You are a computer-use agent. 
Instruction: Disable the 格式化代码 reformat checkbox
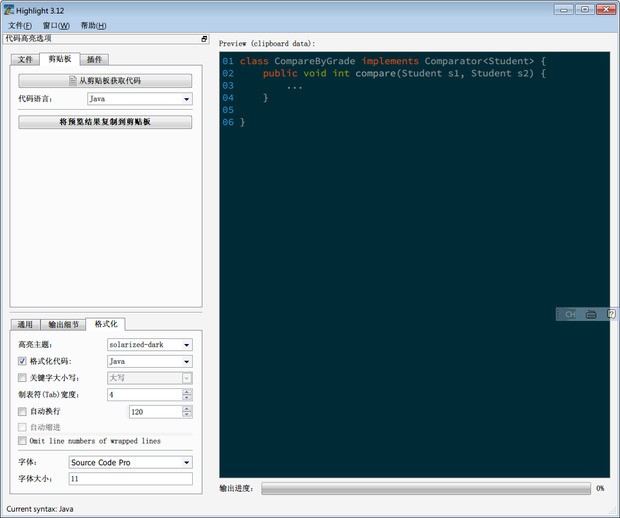point(23,361)
